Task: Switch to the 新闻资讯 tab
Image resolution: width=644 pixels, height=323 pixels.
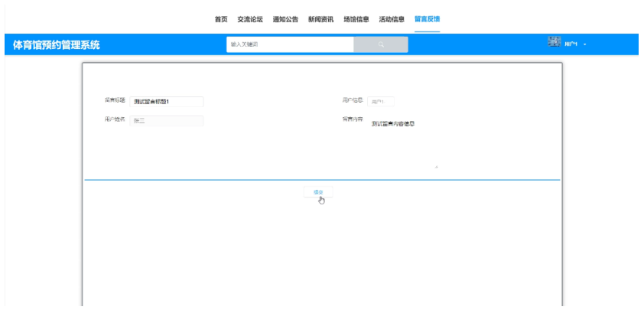Action: pyautogui.click(x=320, y=19)
